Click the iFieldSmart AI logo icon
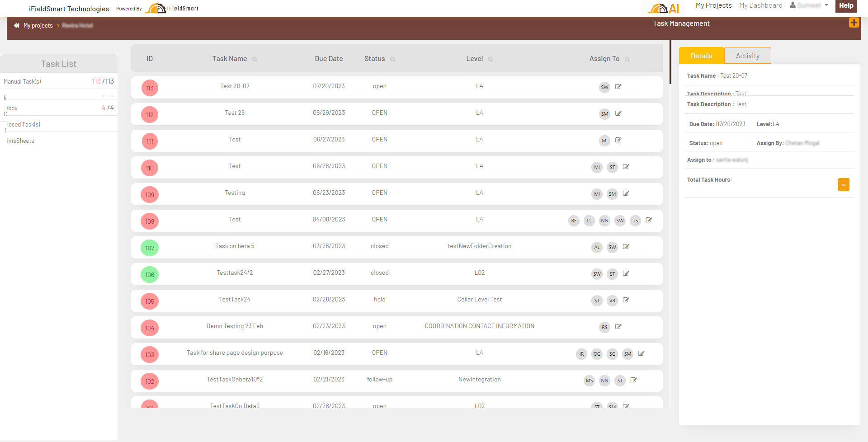The height and width of the screenshot is (442, 868). coord(663,8)
